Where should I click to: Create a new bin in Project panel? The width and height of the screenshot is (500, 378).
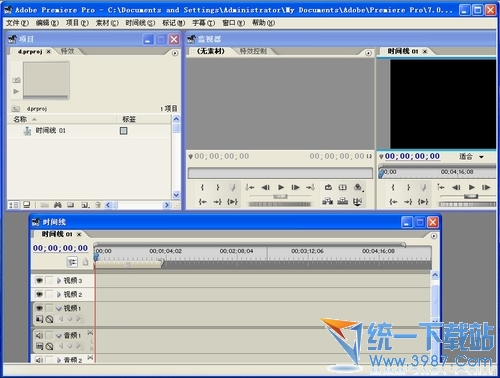[70, 205]
